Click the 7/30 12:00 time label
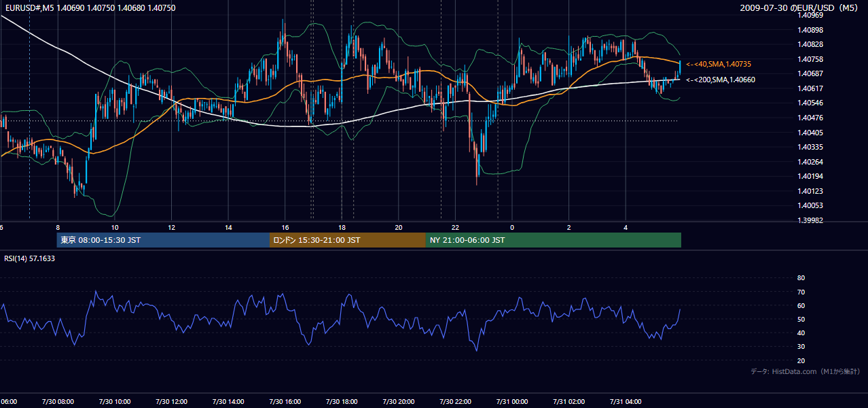The image size is (868, 408). (171, 402)
